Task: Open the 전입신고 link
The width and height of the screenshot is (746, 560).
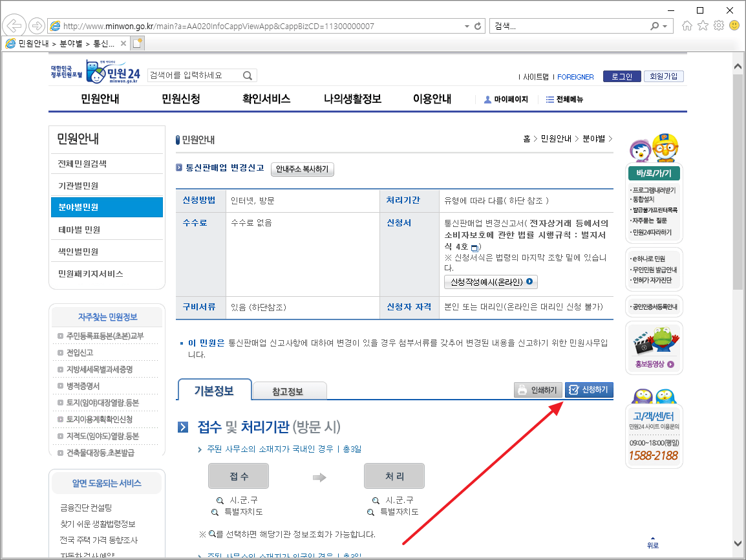Action: pos(80,352)
